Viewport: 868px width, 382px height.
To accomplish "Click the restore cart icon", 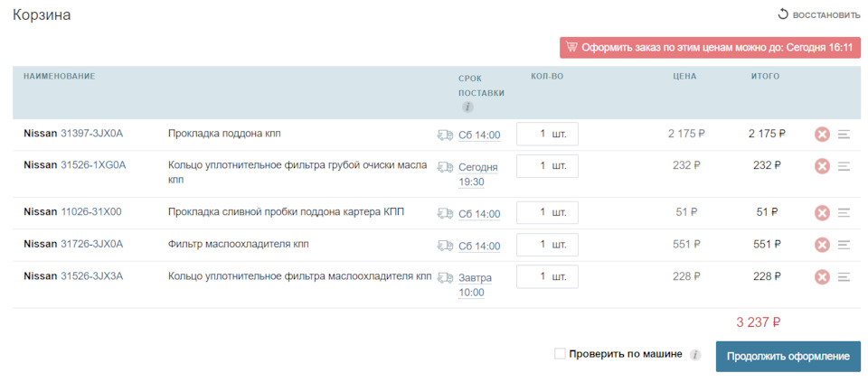I will coord(783,14).
